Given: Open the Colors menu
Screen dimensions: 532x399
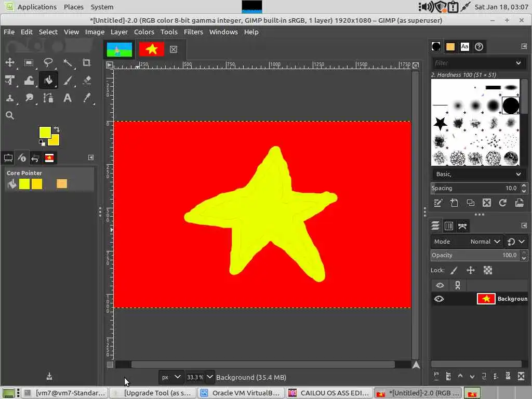Looking at the screenshot, I should (x=144, y=32).
